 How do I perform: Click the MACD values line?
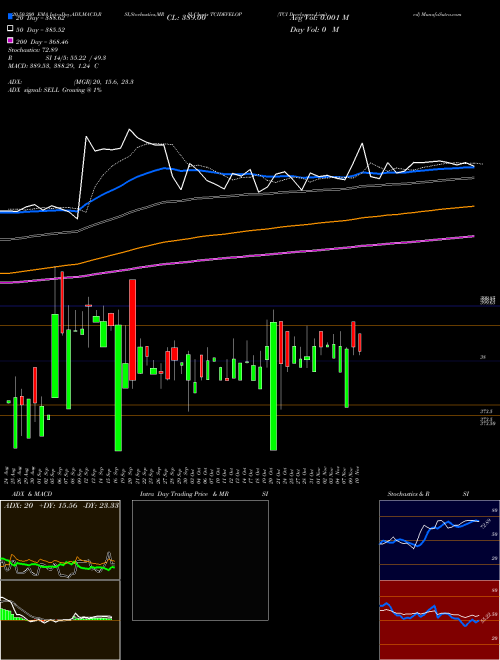[53, 66]
